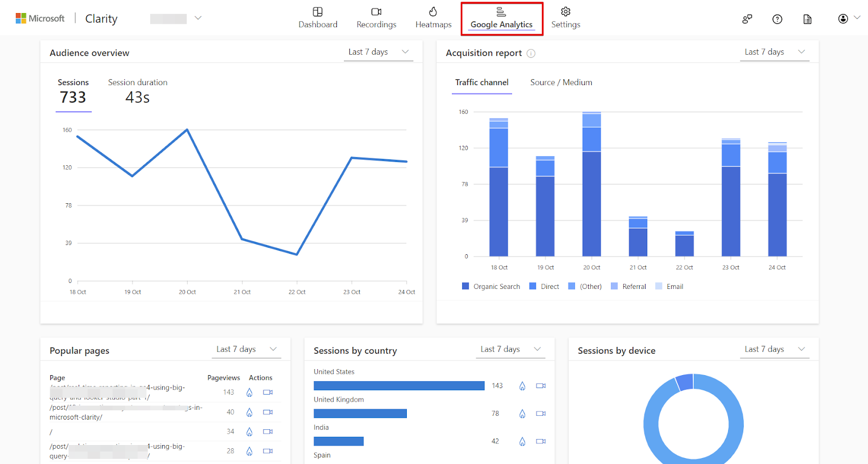Image resolution: width=868 pixels, height=464 pixels.
Task: Open the help question mark icon
Action: [x=777, y=19]
